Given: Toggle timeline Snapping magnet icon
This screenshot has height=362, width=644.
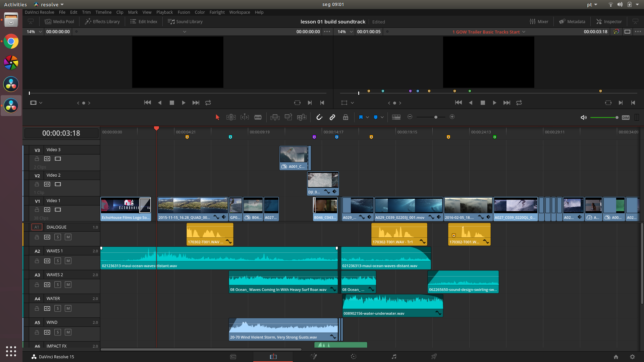Looking at the screenshot, I should click(319, 117).
